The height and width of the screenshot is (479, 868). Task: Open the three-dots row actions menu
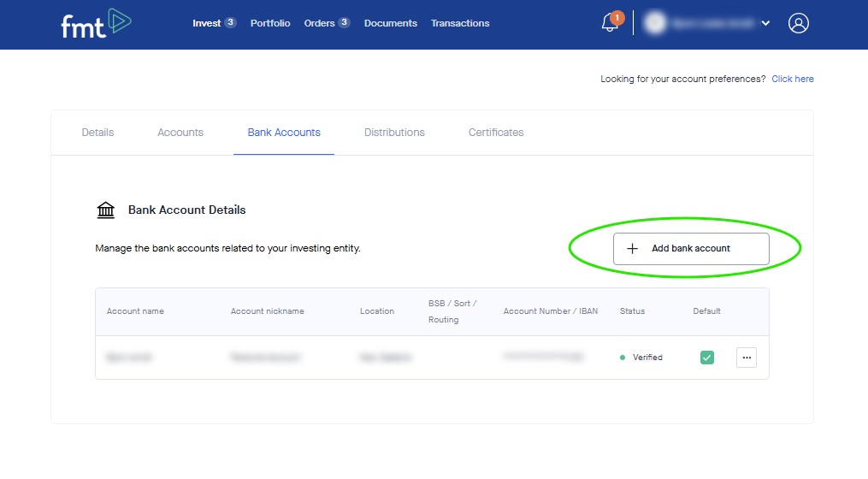click(746, 358)
